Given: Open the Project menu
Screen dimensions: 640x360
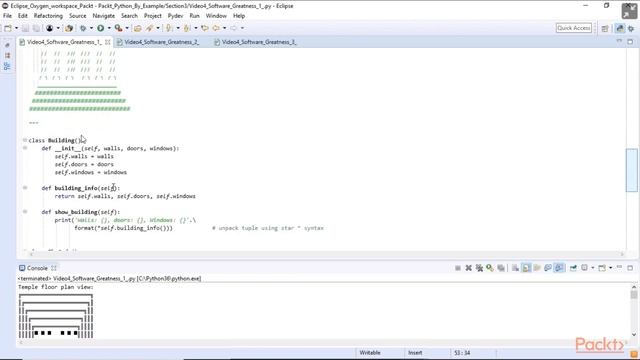Looking at the screenshot, I should click(153, 16).
